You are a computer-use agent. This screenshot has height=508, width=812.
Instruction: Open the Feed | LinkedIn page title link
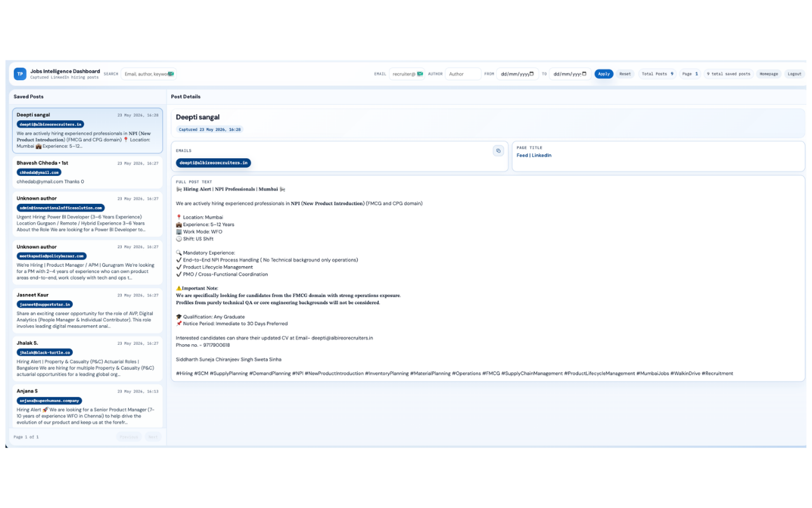[x=534, y=155]
